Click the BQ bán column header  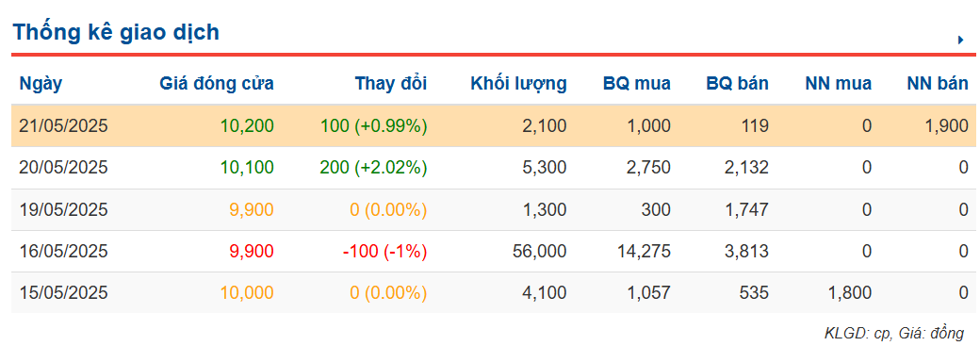pyautogui.click(x=738, y=84)
